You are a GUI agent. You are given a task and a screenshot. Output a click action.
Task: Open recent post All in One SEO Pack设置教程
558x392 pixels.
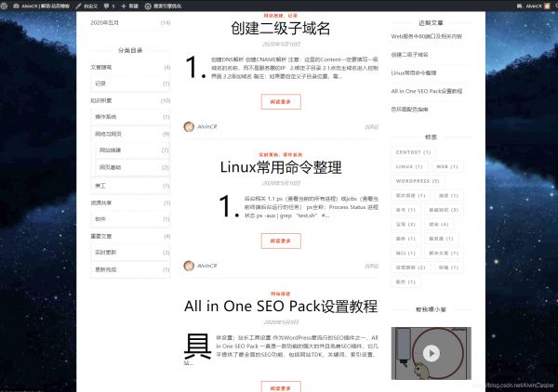pyautogui.click(x=427, y=91)
